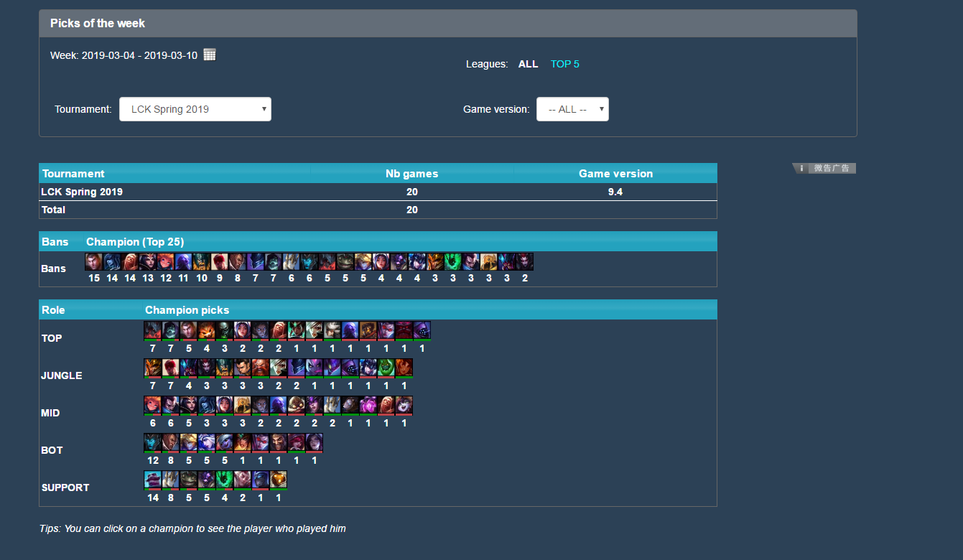Click Thresh icon in SUPPORT picks
This screenshot has width=963, height=560.
click(x=224, y=480)
